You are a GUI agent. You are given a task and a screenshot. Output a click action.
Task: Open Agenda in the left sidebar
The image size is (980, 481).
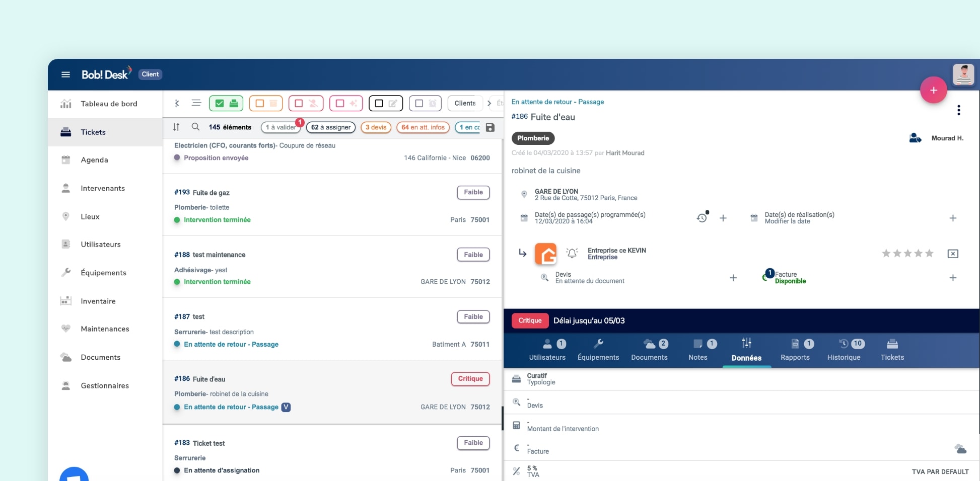(94, 160)
